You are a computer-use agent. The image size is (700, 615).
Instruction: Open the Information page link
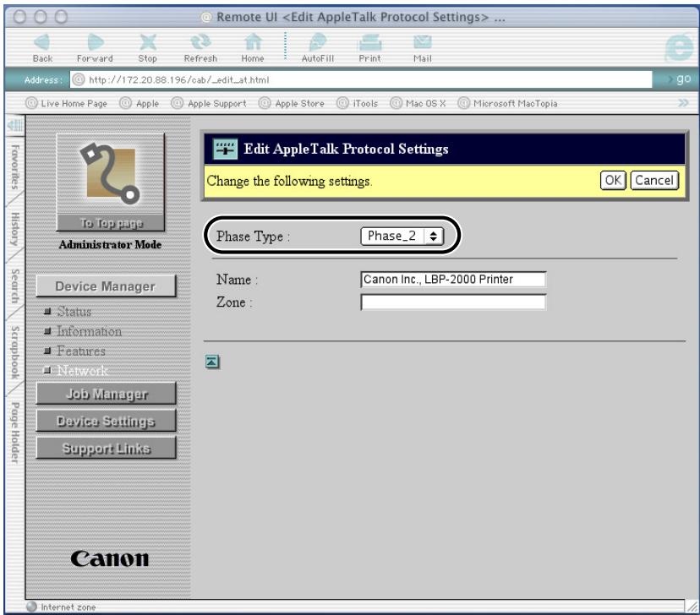pyautogui.click(x=90, y=331)
